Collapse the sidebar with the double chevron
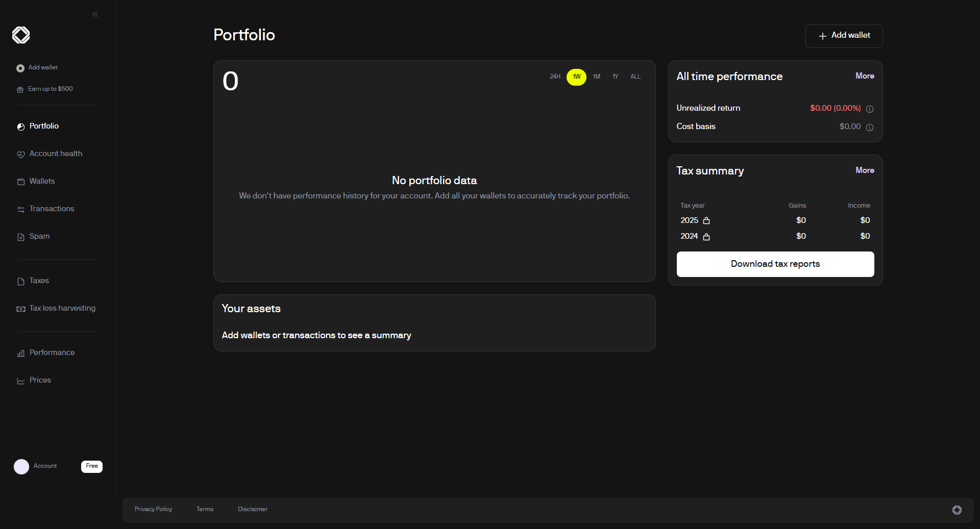Viewport: 980px width, 529px height. click(x=95, y=14)
